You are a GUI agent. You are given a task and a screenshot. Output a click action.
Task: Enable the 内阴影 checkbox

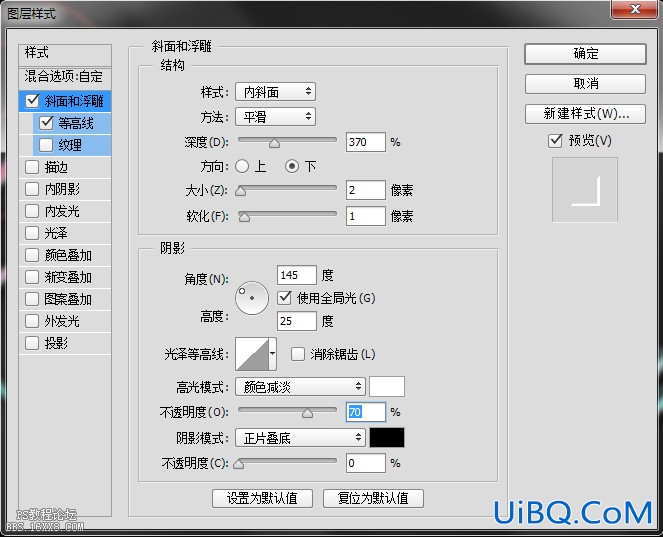point(32,189)
